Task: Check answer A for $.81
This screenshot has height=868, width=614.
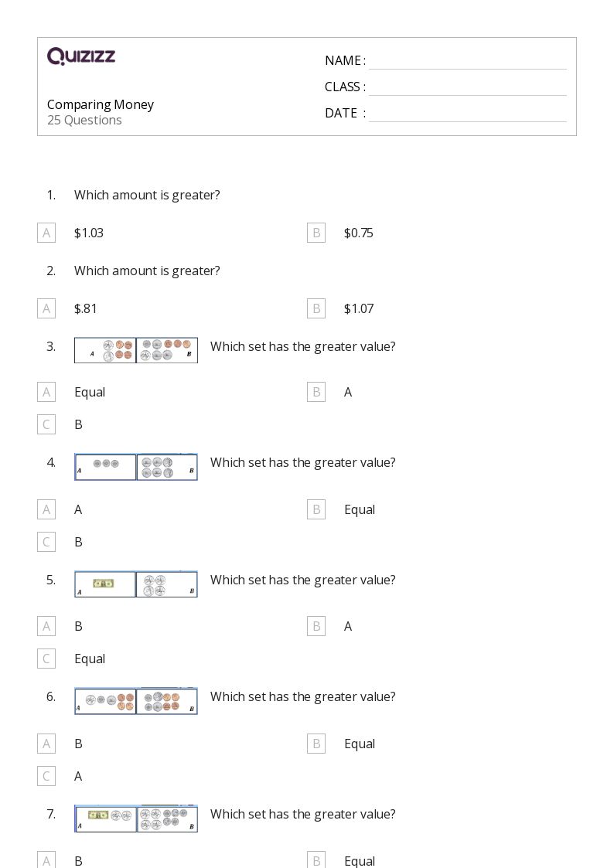Action: [46, 308]
